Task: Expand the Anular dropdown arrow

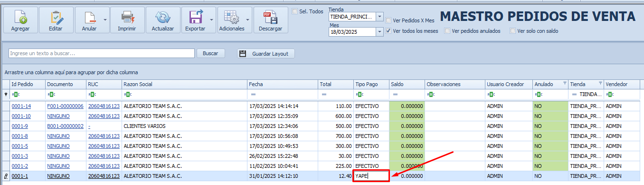Action: click(x=104, y=20)
